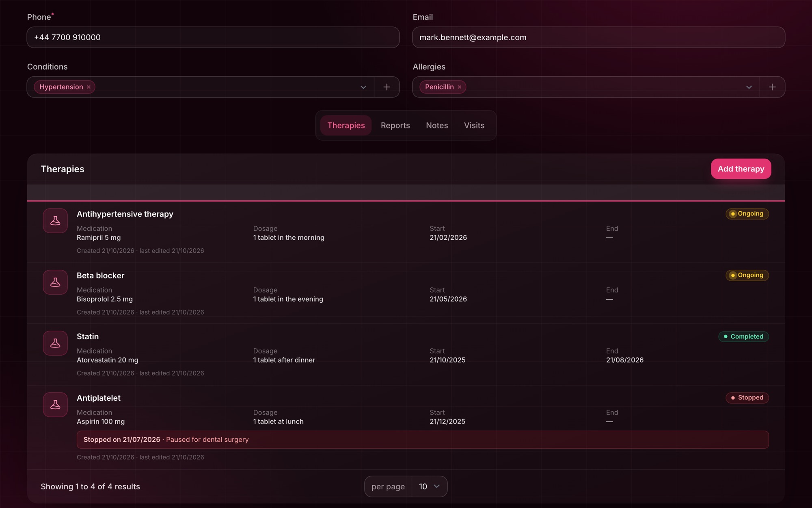Click 1 tablet after dinner dosage
The width and height of the screenshot is (812, 508).
(284, 360)
